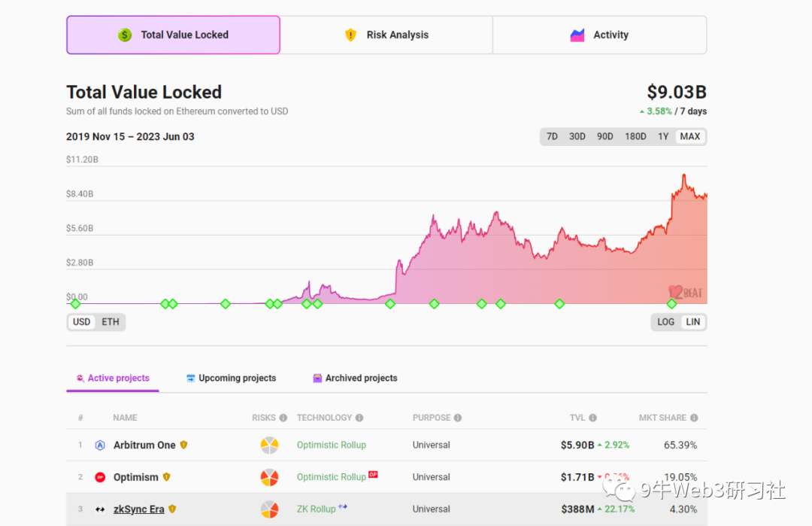Click the dollar icon on Total Value Locked tab
The image size is (812, 526).
pos(125,35)
